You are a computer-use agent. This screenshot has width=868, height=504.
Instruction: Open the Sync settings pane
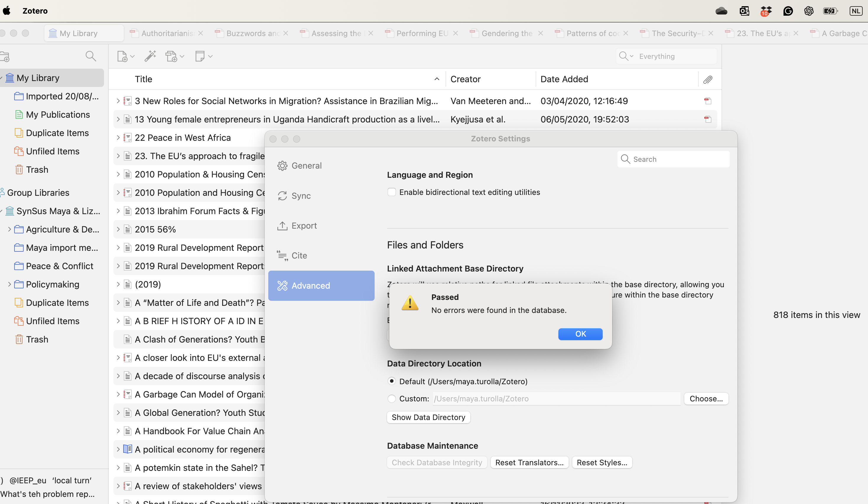(301, 196)
